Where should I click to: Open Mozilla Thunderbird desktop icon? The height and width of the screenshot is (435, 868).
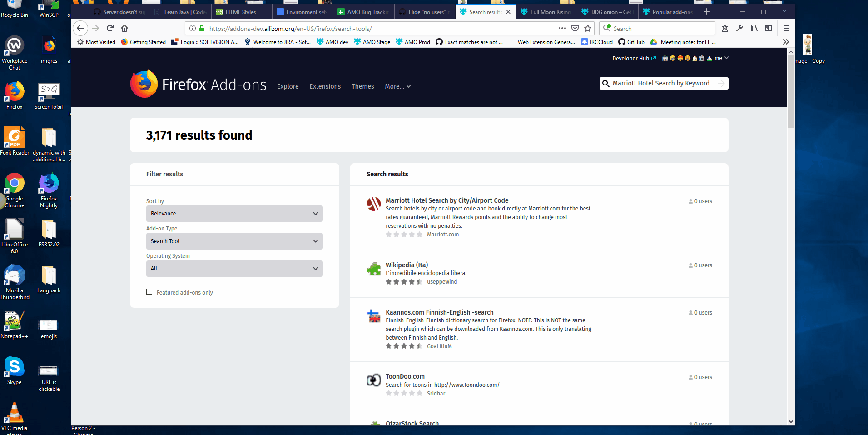pyautogui.click(x=14, y=282)
